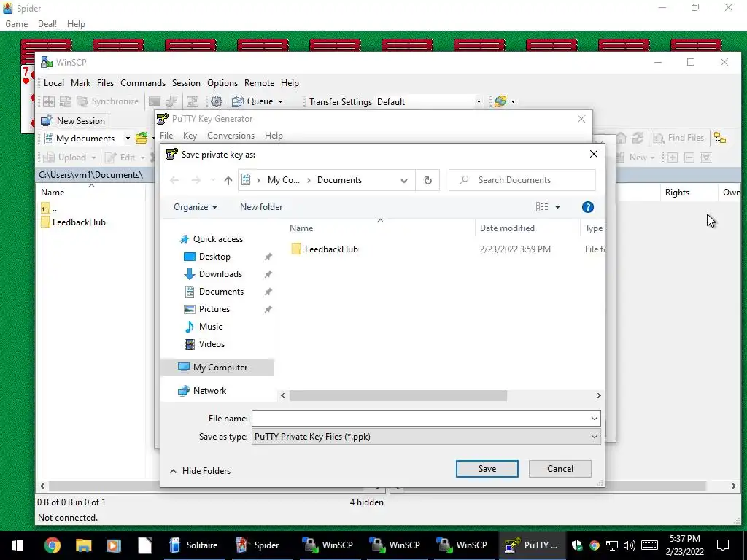The width and height of the screenshot is (747, 560).
Task: Click the Search Documents field
Action: click(x=522, y=180)
